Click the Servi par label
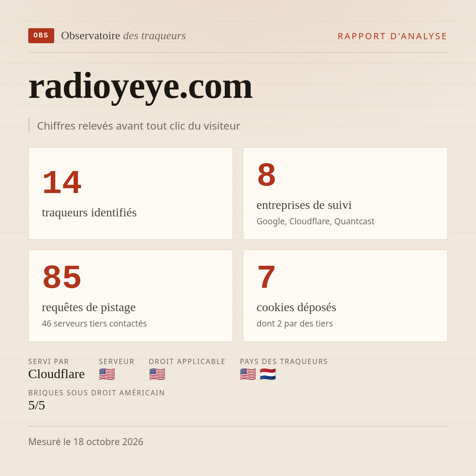Viewport: 476px width, 476px height. tap(48, 361)
